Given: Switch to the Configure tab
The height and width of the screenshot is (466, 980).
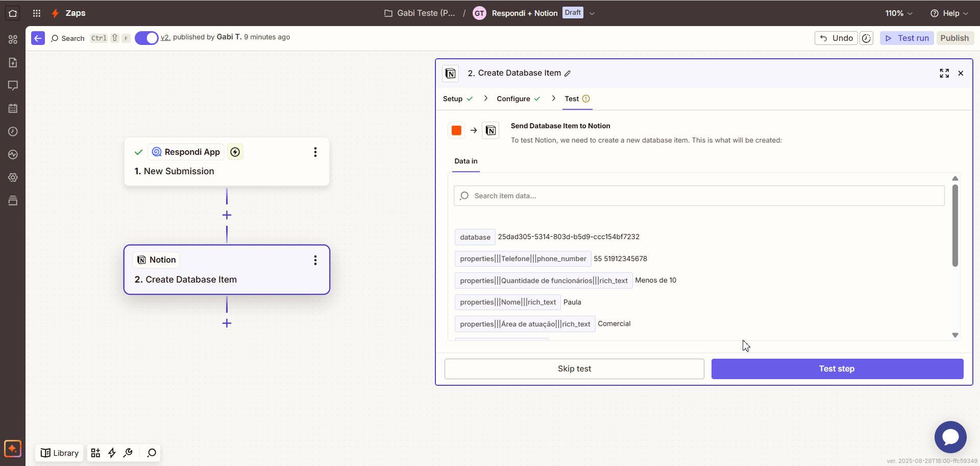Looking at the screenshot, I should click(x=519, y=99).
